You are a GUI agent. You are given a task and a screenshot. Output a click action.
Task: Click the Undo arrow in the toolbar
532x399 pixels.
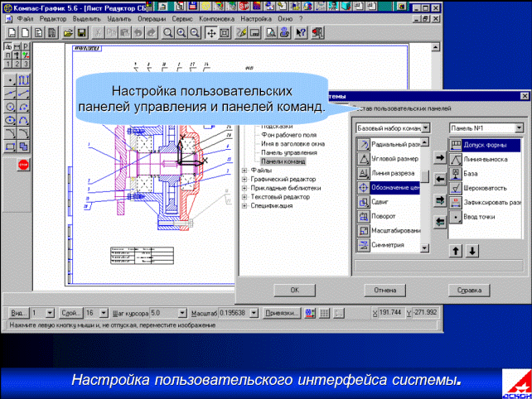[138, 33]
